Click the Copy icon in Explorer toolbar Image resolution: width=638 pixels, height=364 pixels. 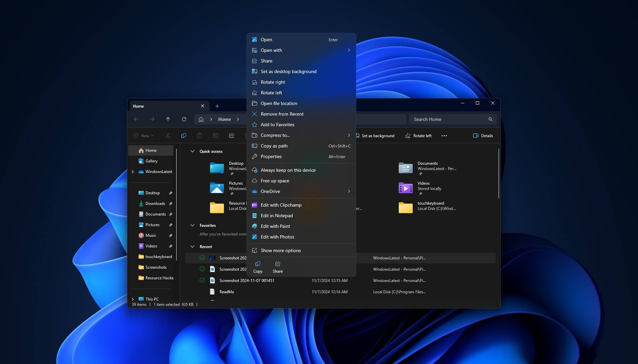point(184,136)
